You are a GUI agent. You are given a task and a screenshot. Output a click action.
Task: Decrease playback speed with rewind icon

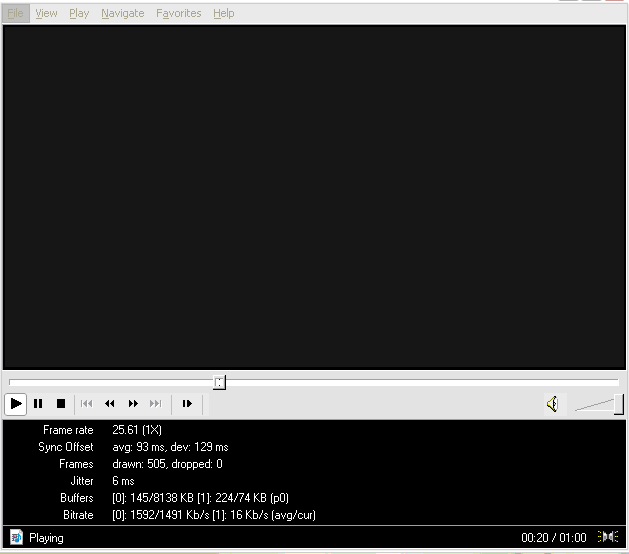click(x=110, y=404)
